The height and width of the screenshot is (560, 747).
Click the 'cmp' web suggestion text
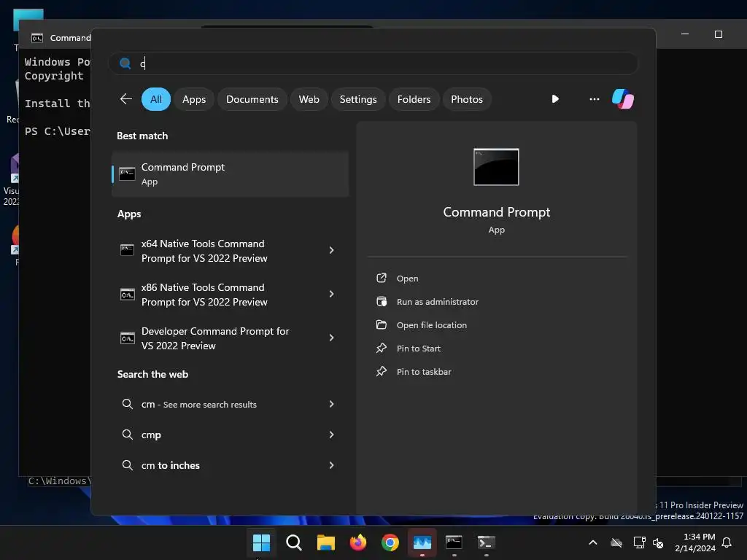tap(151, 435)
